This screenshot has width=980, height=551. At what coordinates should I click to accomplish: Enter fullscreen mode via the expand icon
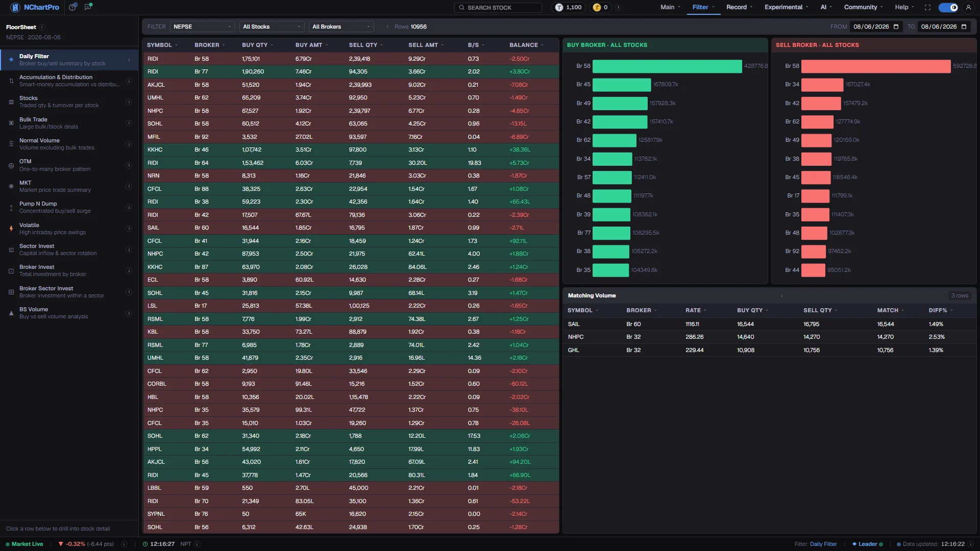(927, 7)
